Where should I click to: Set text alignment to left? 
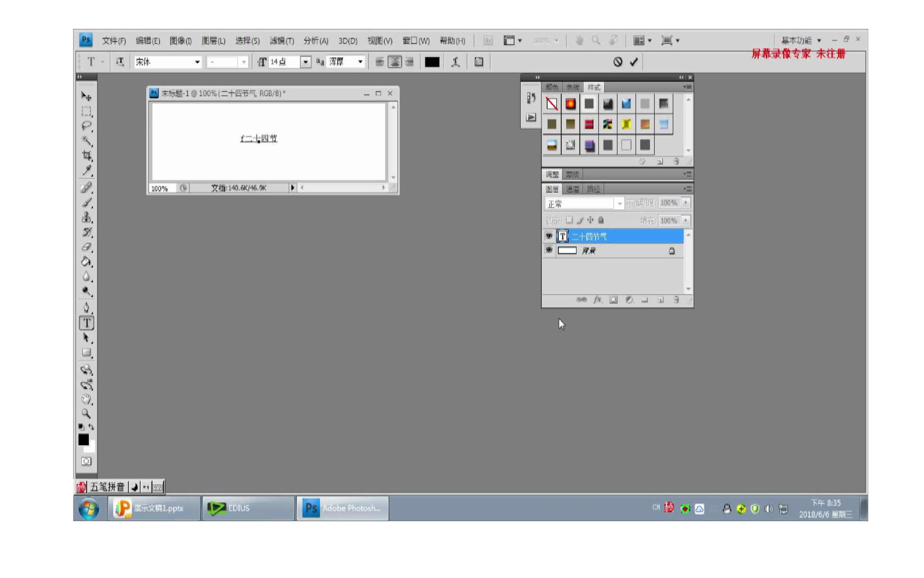pos(380,62)
